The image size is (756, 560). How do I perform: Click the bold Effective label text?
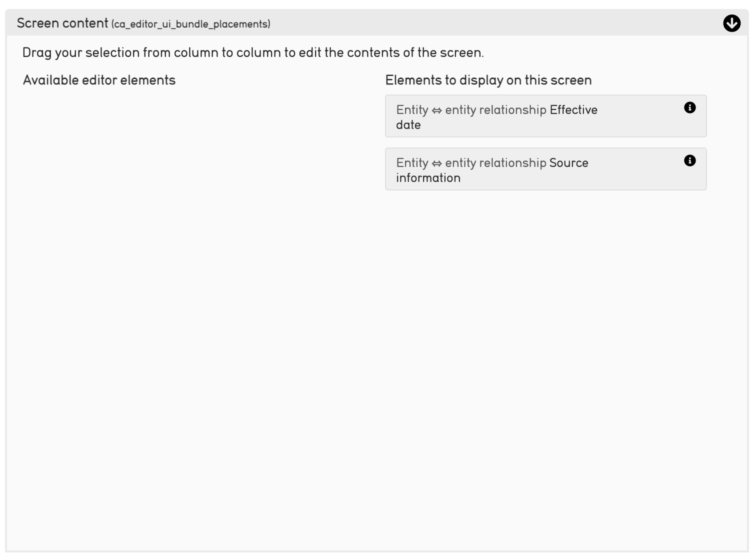(x=573, y=110)
